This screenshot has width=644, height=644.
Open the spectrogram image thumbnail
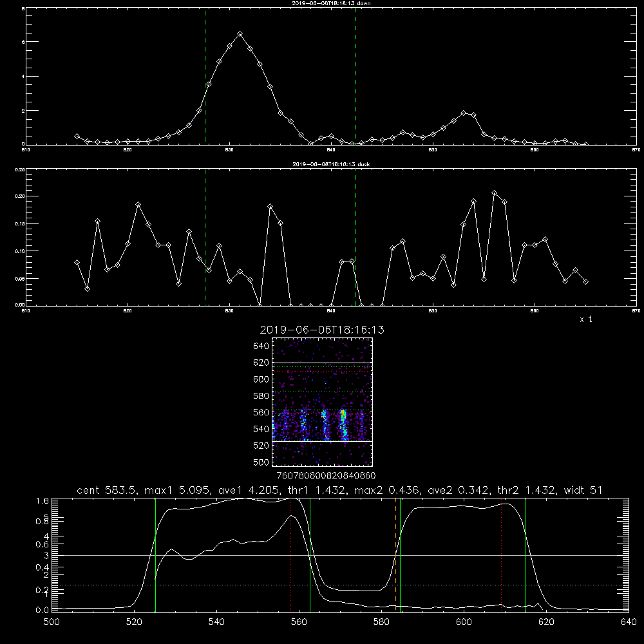pyautogui.click(x=323, y=402)
